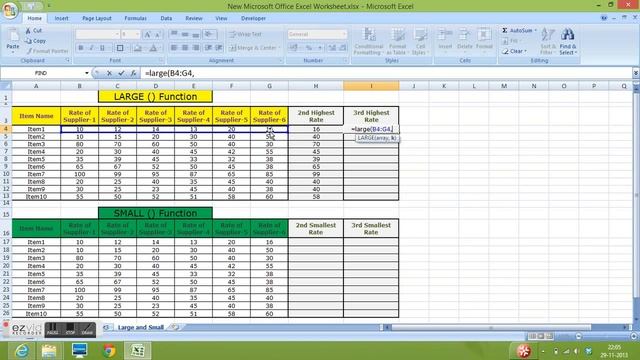Click the Increase Font Size icon
Viewport: 640px width, 360px height.
(148, 35)
